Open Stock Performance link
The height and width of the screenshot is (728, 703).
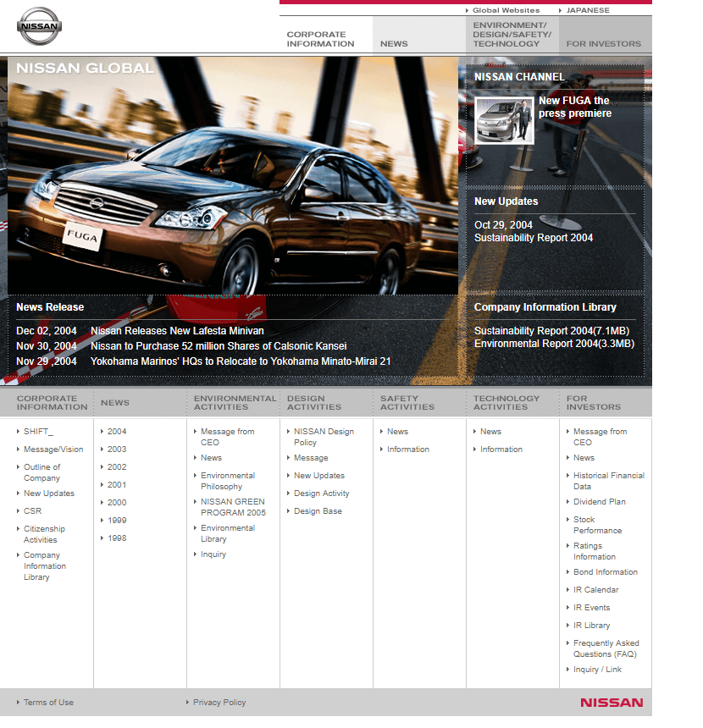[x=597, y=525]
